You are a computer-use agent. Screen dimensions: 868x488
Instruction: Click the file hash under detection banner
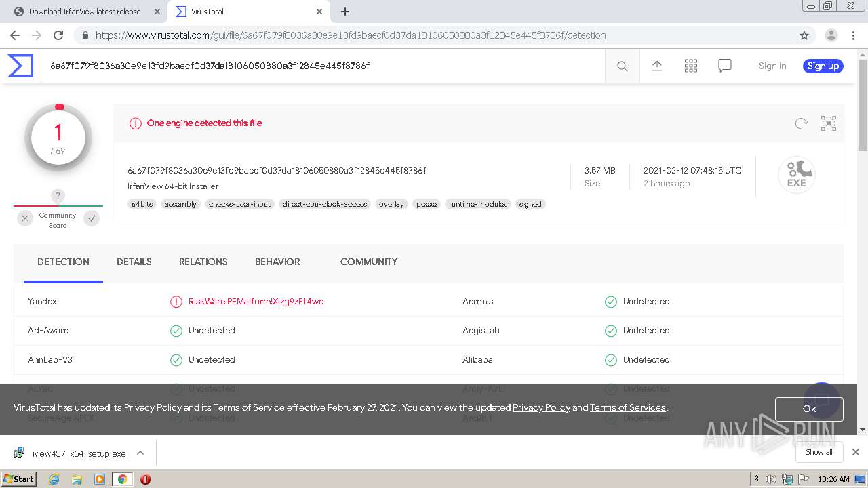(277, 171)
